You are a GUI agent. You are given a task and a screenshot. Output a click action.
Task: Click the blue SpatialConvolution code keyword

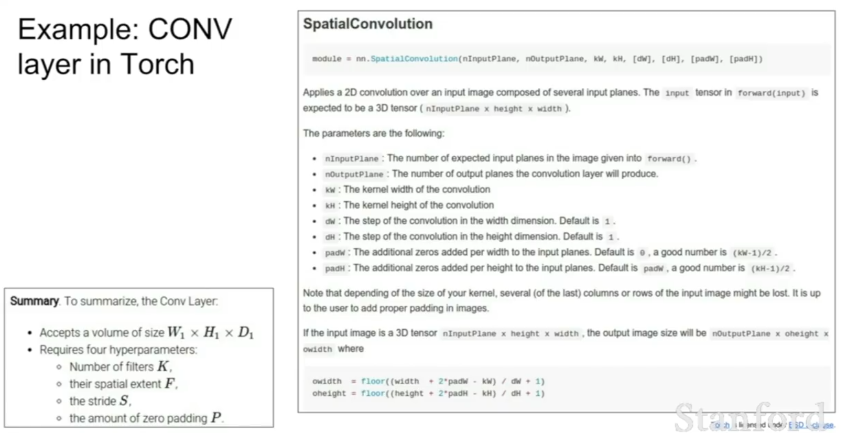(414, 59)
